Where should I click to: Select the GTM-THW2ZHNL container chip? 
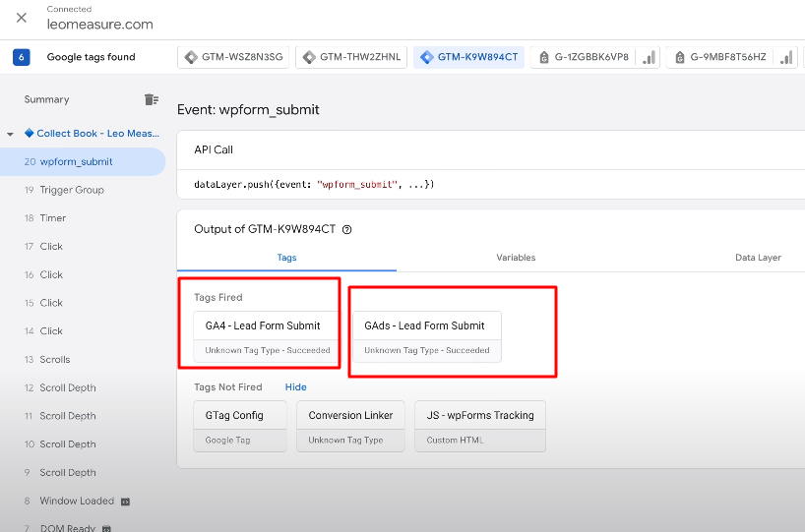[x=351, y=57]
